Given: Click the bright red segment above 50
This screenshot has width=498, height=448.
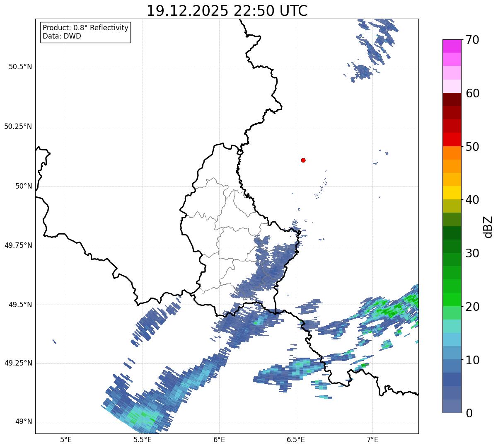Looking at the screenshot, I should pyautogui.click(x=452, y=139).
